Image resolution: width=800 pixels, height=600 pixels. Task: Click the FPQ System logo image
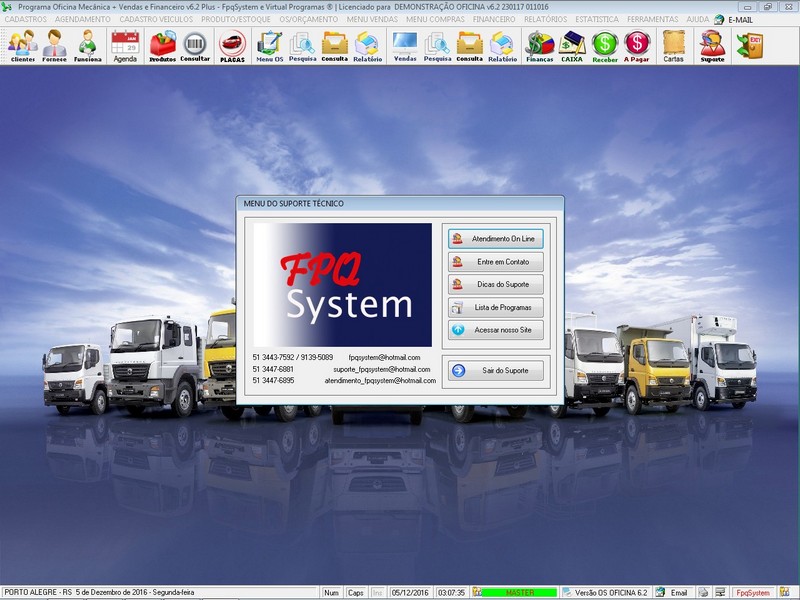pos(342,285)
